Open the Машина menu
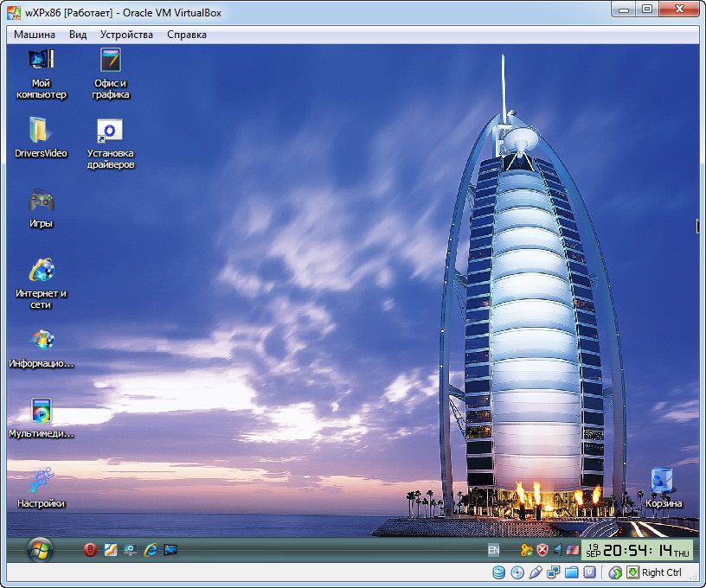Viewport: 706px width, 588px height. pos(35,35)
